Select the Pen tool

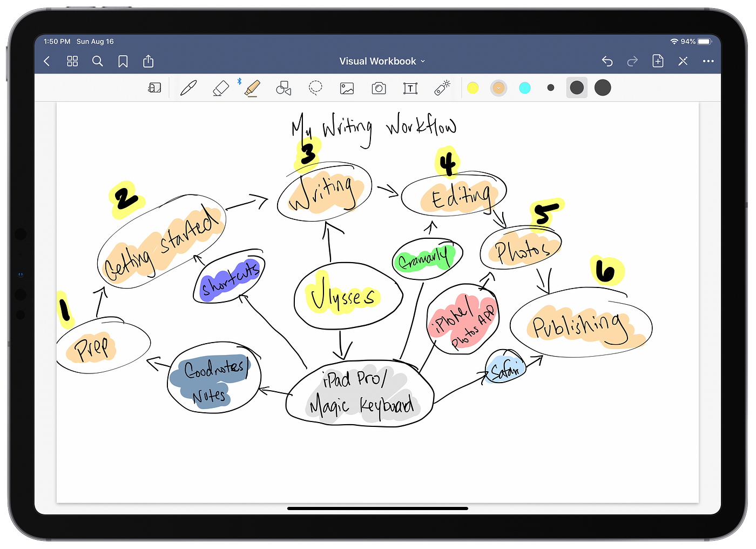(188, 88)
